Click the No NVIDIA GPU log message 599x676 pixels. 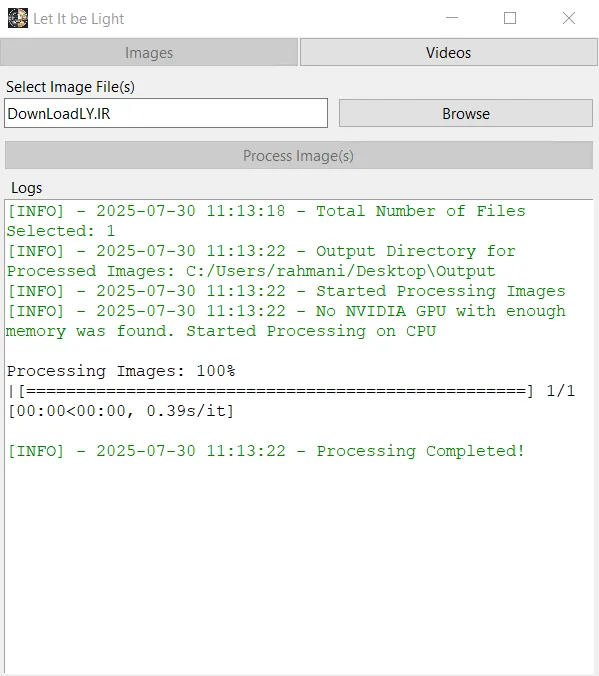coord(285,321)
